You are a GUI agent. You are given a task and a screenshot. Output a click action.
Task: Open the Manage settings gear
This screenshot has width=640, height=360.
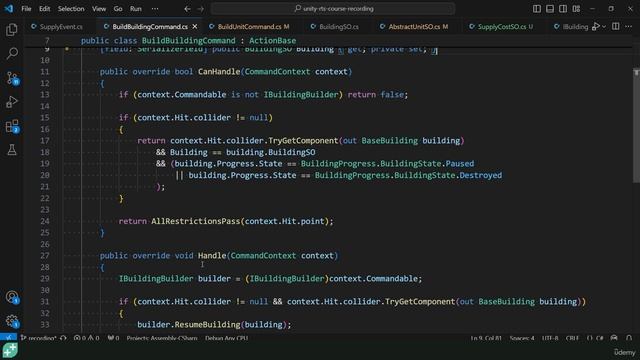pos(12,321)
